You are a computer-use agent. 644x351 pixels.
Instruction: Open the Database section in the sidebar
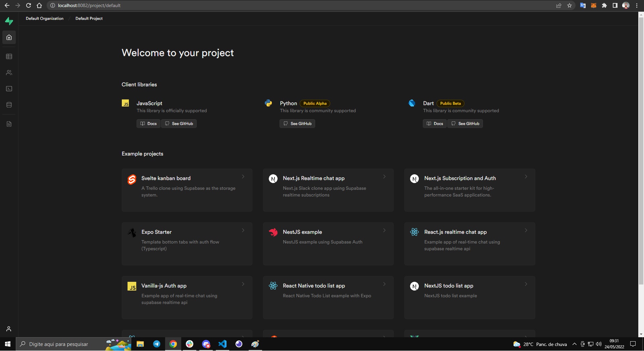click(x=9, y=105)
